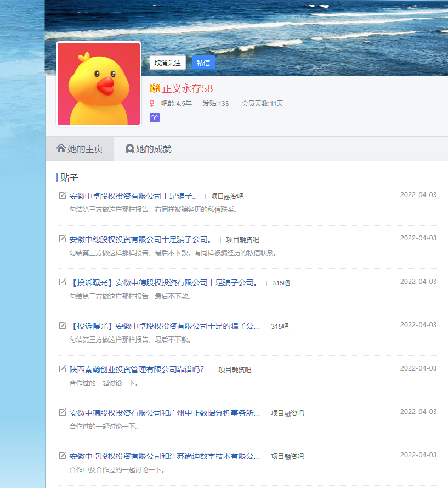This screenshot has width=448, height=488.
Task: Open post 安徽中穗股权投资有限公司十足骗子公司。
Action: (x=140, y=239)
